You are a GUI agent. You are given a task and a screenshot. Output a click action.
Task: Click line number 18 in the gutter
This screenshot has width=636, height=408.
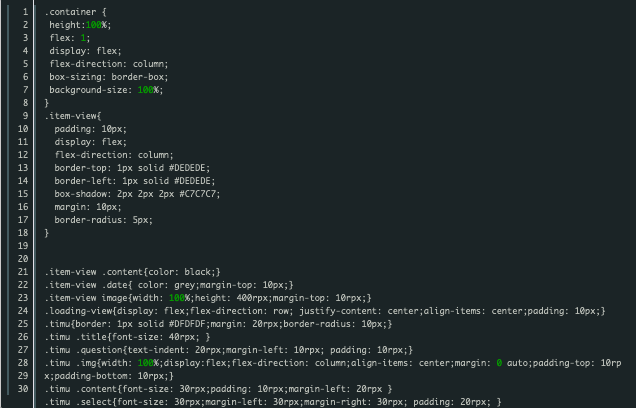tap(23, 233)
